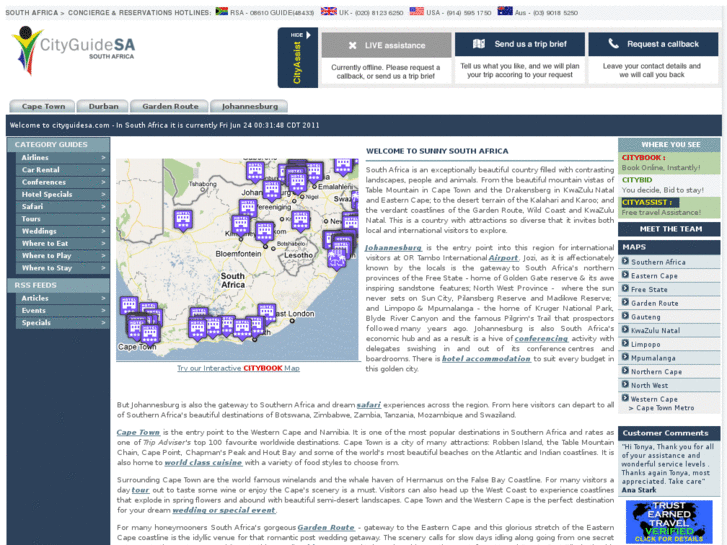Select the Johannesburg tab

[x=249, y=106]
